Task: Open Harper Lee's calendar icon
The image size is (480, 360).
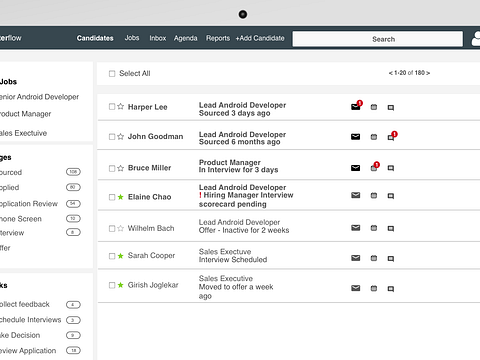Action: tap(374, 107)
